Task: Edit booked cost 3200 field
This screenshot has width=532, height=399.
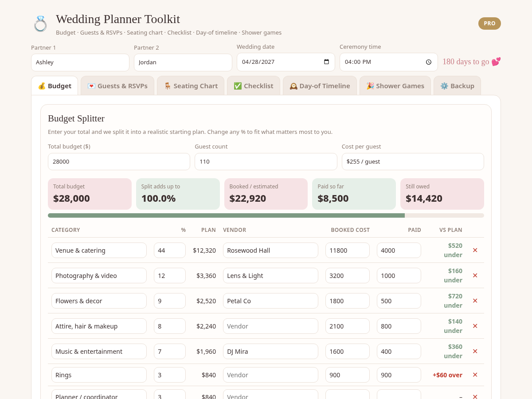Action: (x=348, y=275)
